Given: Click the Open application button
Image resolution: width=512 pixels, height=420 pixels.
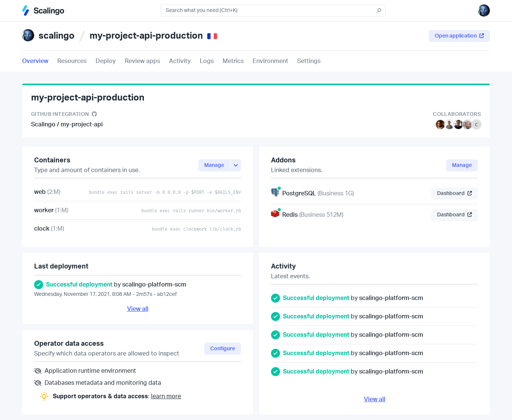Looking at the screenshot, I should point(459,36).
